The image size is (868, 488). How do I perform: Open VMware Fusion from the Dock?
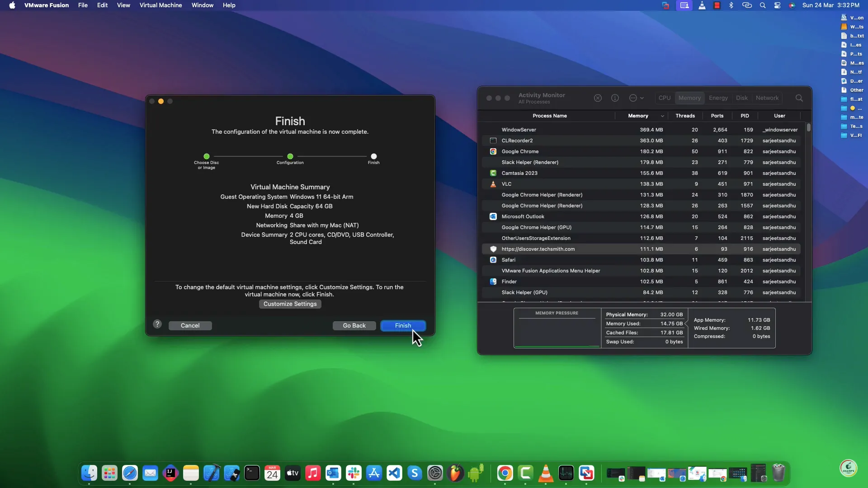(586, 473)
